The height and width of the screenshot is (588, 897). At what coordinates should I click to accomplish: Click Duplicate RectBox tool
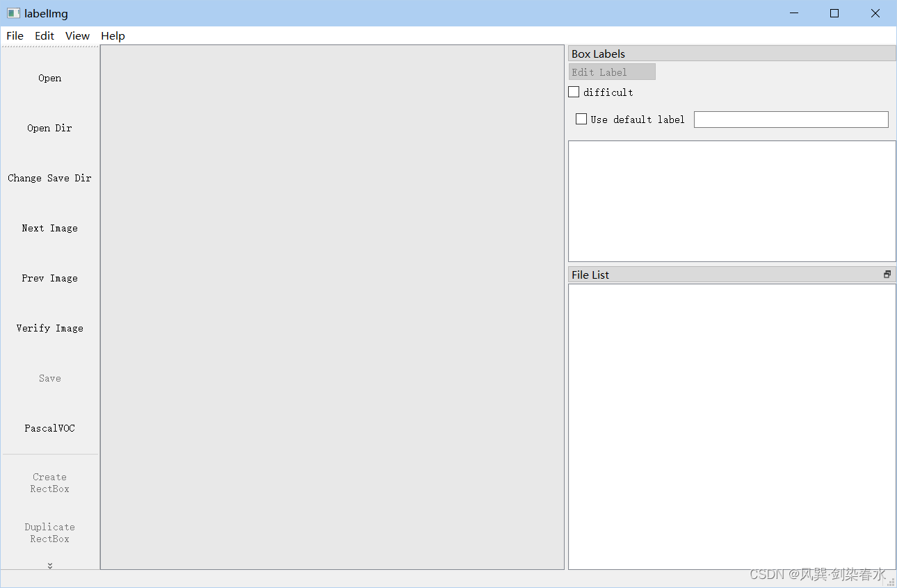pyautogui.click(x=50, y=533)
